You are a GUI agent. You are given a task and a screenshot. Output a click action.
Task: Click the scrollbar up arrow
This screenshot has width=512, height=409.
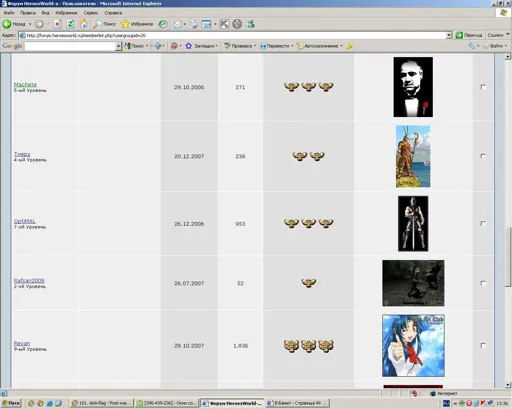[x=508, y=57]
